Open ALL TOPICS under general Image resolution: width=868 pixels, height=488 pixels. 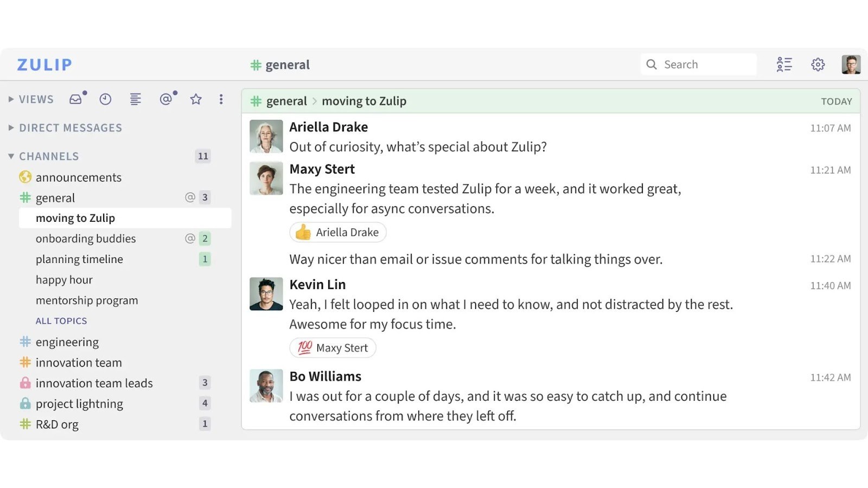click(61, 320)
